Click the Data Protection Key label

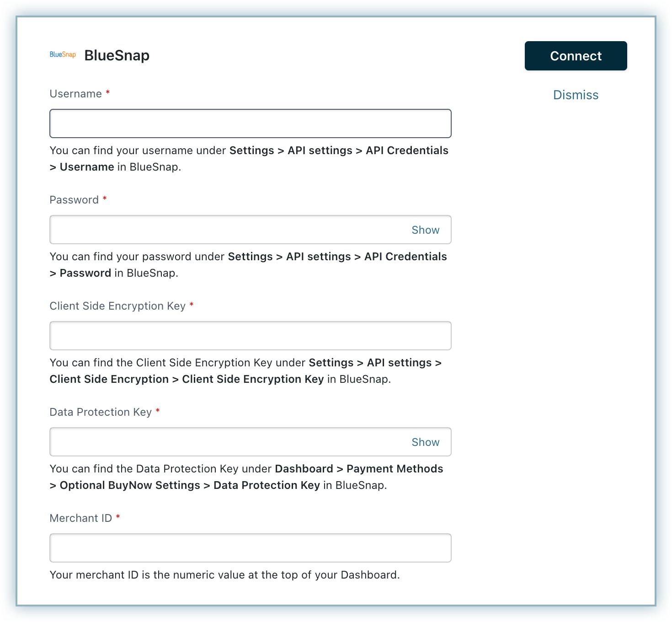101,412
